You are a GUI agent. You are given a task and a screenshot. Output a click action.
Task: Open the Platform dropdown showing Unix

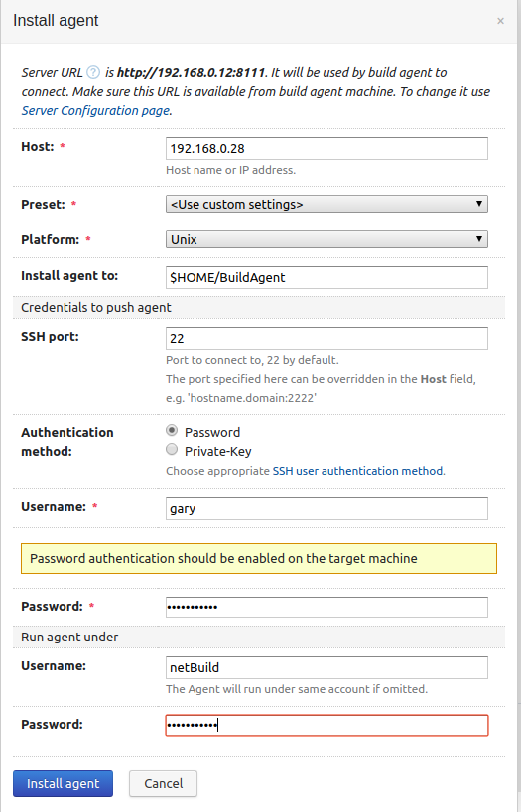tap(326, 239)
